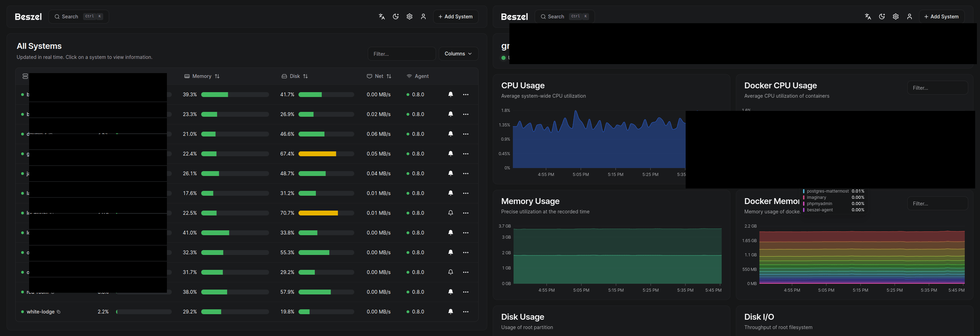
Task: Toggle dark mode moon icon in left window
Action: click(x=396, y=16)
